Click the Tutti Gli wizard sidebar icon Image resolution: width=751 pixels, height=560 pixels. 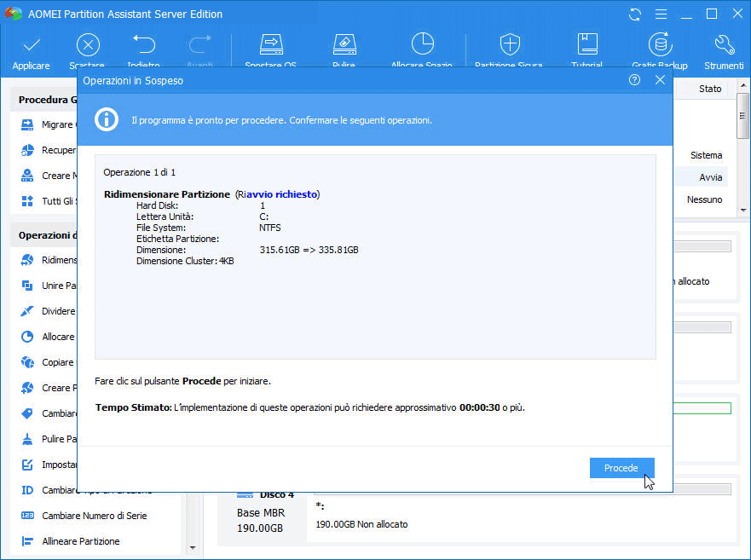tap(27, 200)
